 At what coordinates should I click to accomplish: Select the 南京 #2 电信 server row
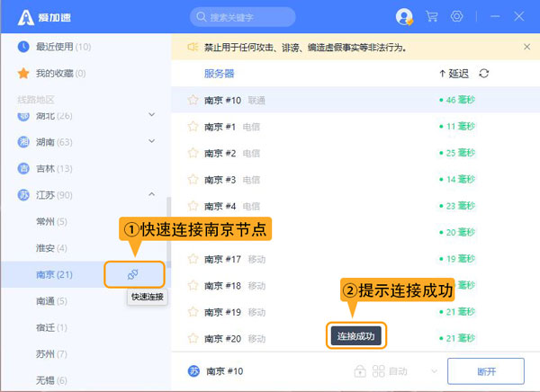(355, 153)
